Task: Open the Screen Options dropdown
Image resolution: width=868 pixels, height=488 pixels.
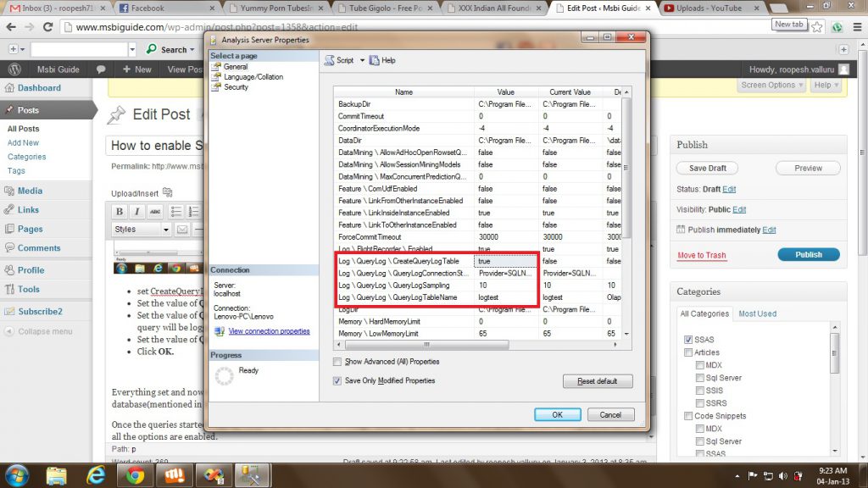Action: click(x=771, y=85)
